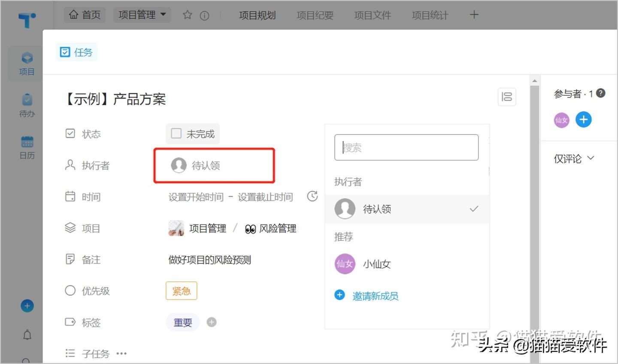Switch to the 项目规划 tab

click(257, 14)
